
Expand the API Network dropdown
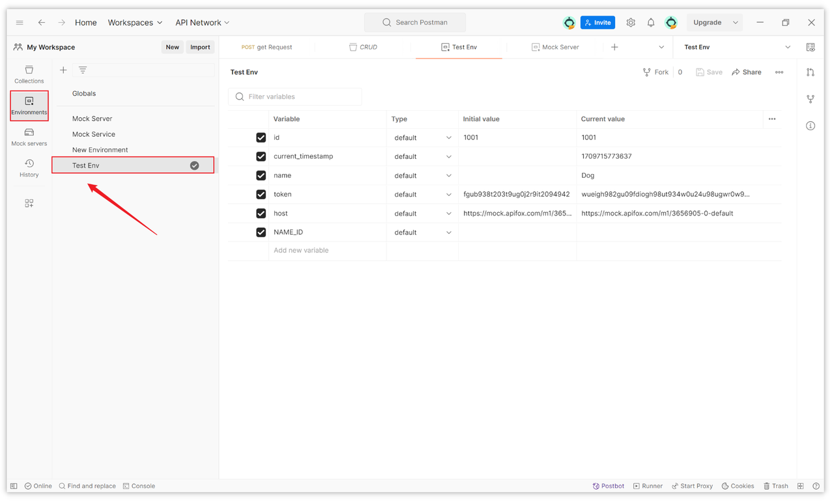(x=202, y=22)
